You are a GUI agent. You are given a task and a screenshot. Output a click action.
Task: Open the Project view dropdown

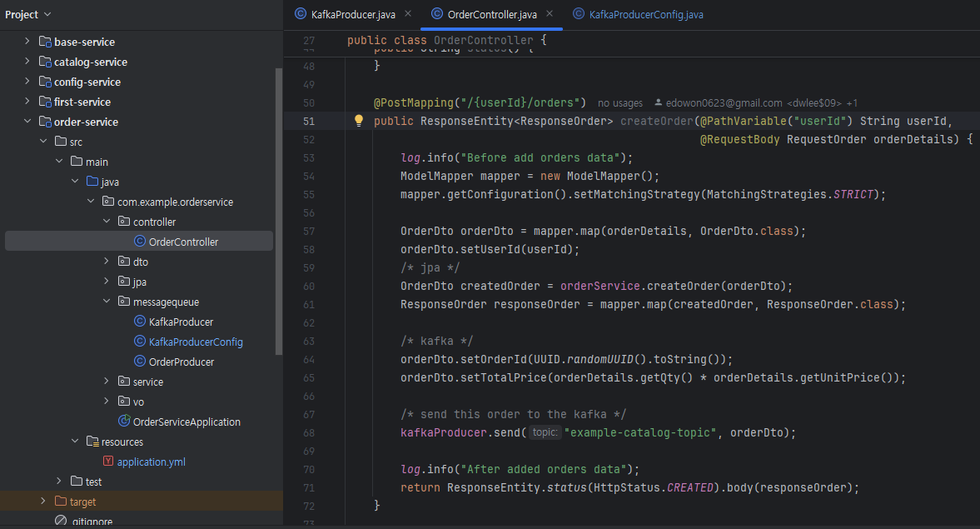[x=28, y=14]
